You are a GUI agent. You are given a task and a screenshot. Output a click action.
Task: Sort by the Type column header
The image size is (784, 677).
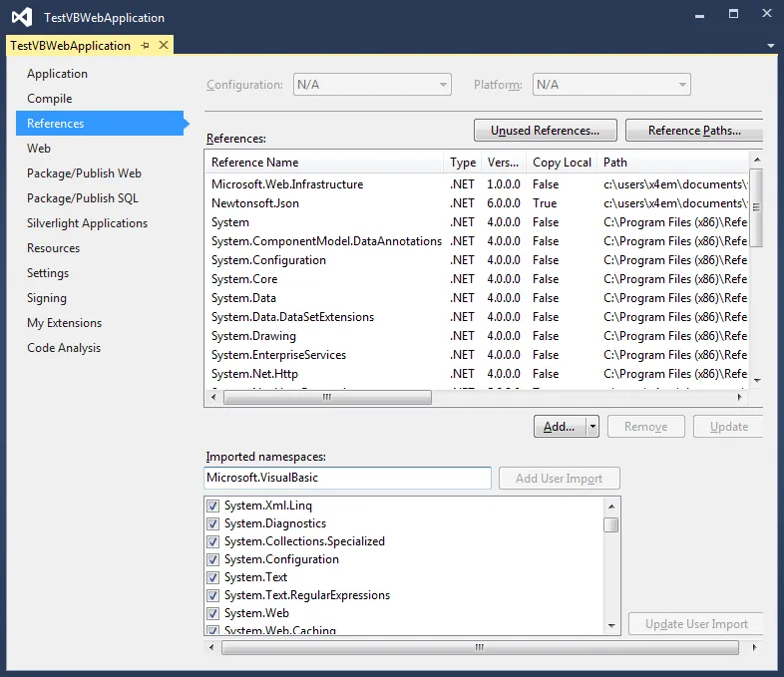click(x=463, y=163)
